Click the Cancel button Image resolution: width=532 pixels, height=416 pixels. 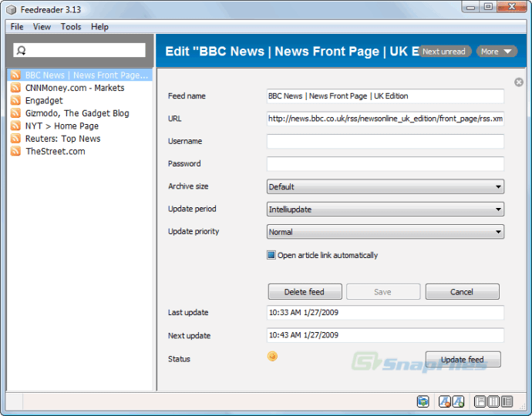tap(462, 292)
